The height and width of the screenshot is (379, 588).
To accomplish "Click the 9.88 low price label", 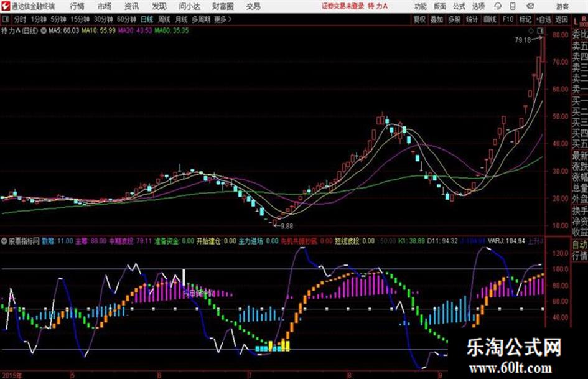I will [x=287, y=227].
